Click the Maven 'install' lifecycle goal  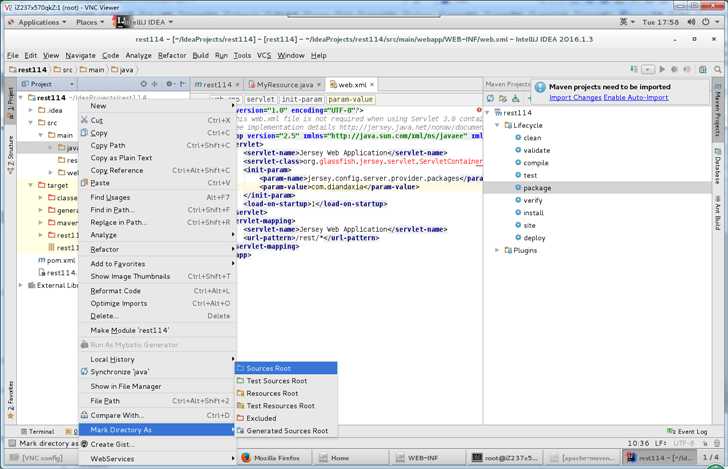coord(533,213)
